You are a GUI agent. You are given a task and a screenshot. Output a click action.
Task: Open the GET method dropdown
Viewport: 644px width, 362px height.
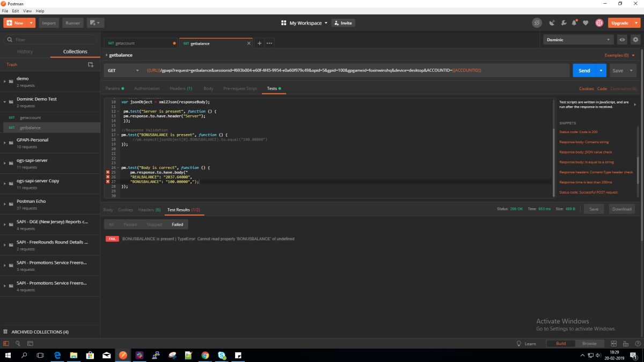123,70
